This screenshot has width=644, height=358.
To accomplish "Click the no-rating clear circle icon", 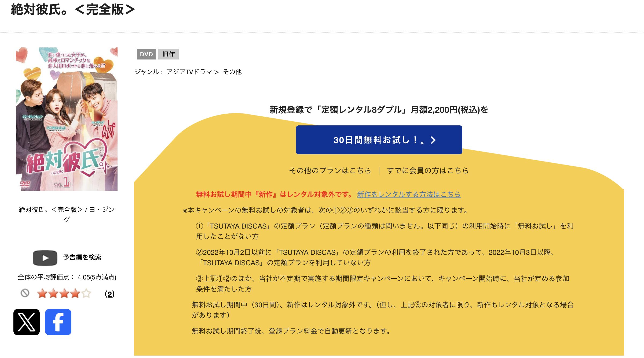I will tap(25, 293).
